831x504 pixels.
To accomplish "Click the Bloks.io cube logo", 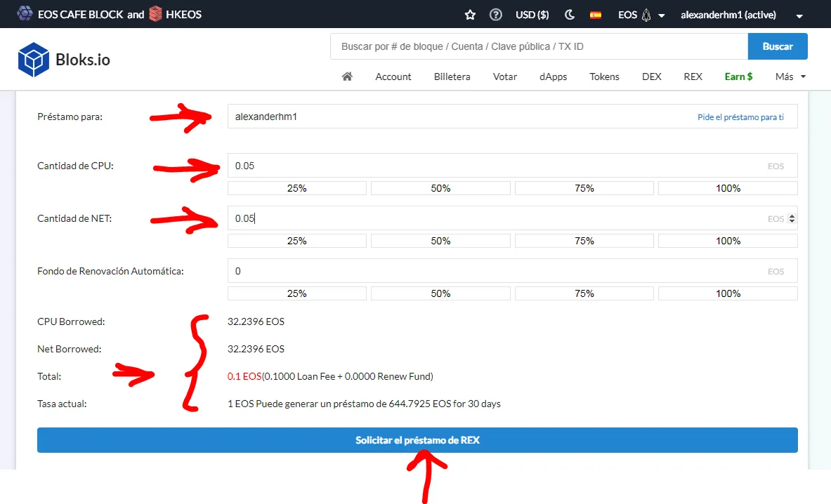I will coord(34,59).
